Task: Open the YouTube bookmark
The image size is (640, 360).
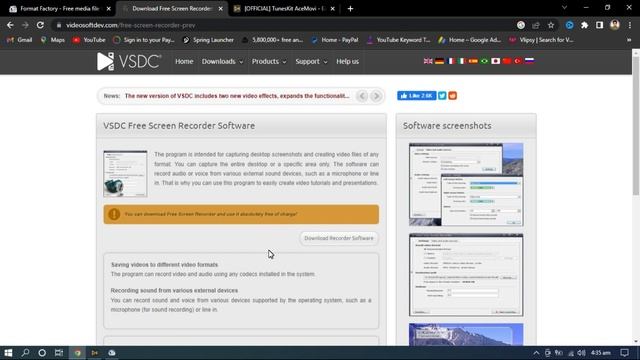Action: (x=89, y=40)
